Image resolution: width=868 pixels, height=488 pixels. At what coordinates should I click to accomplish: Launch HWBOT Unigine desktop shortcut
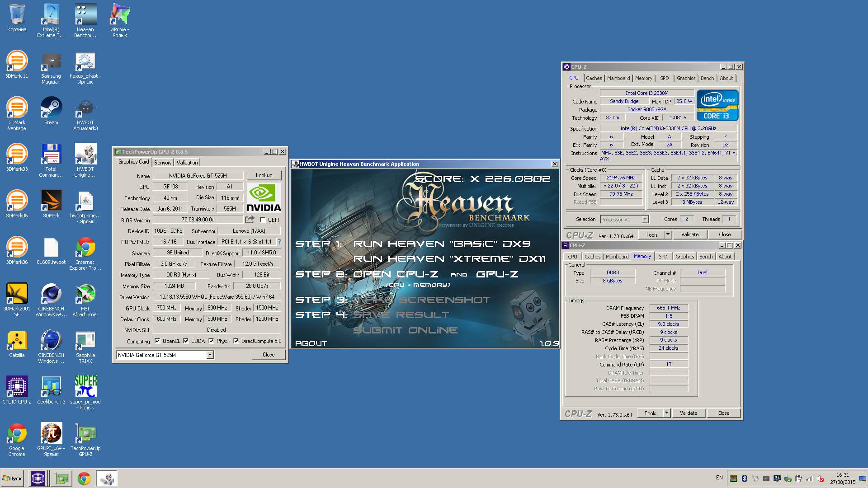(85, 160)
